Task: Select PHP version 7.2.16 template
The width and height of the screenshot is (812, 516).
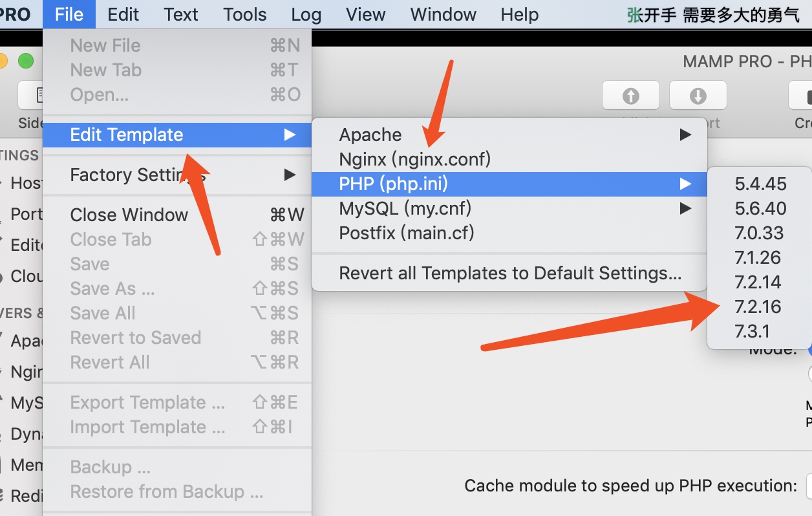Action: coord(758,306)
